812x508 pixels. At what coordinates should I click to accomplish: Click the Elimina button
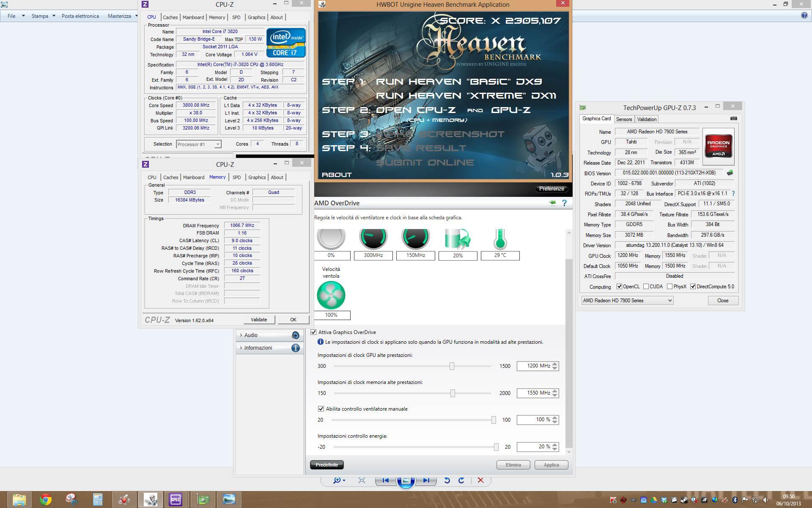(x=513, y=465)
